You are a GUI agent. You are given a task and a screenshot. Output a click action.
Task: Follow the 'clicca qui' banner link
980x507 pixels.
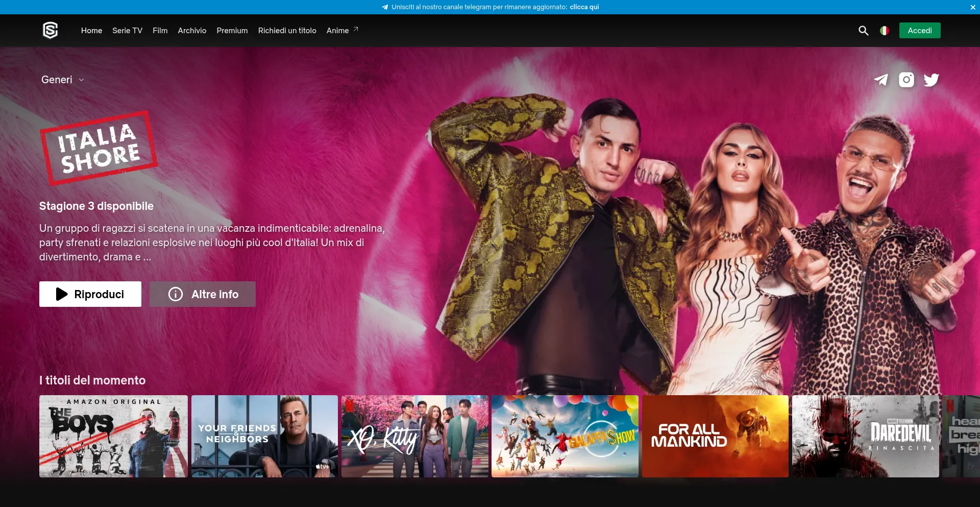click(584, 7)
